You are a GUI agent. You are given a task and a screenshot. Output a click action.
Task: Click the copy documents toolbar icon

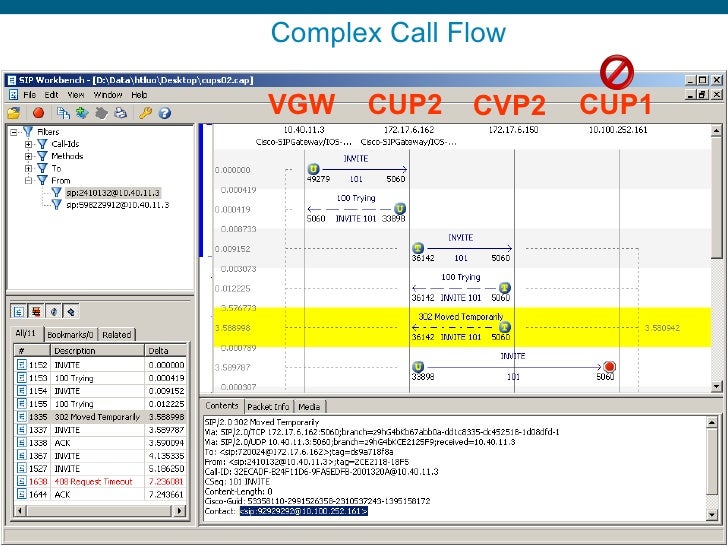click(x=63, y=112)
